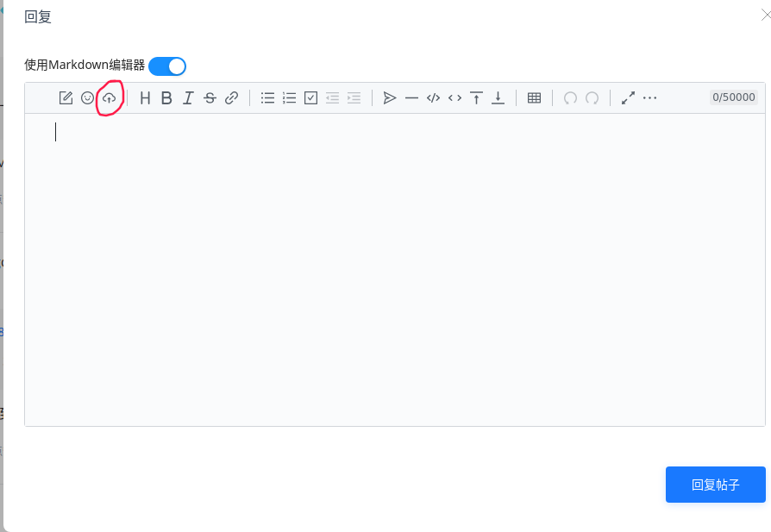The height and width of the screenshot is (532, 771).
Task: Insert a horizontal divider line
Action: [411, 97]
